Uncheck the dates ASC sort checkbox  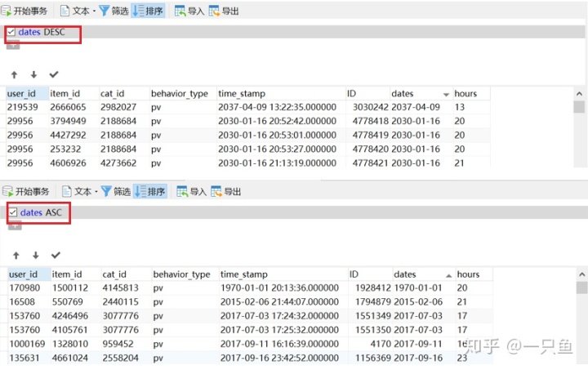pos(13,212)
